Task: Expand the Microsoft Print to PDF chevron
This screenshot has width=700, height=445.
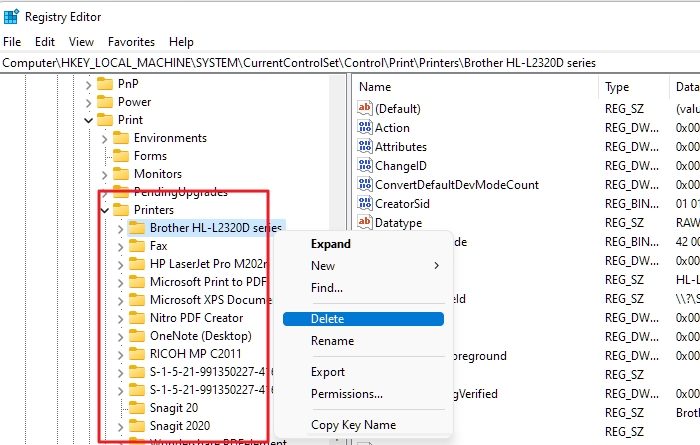Action: (121, 283)
